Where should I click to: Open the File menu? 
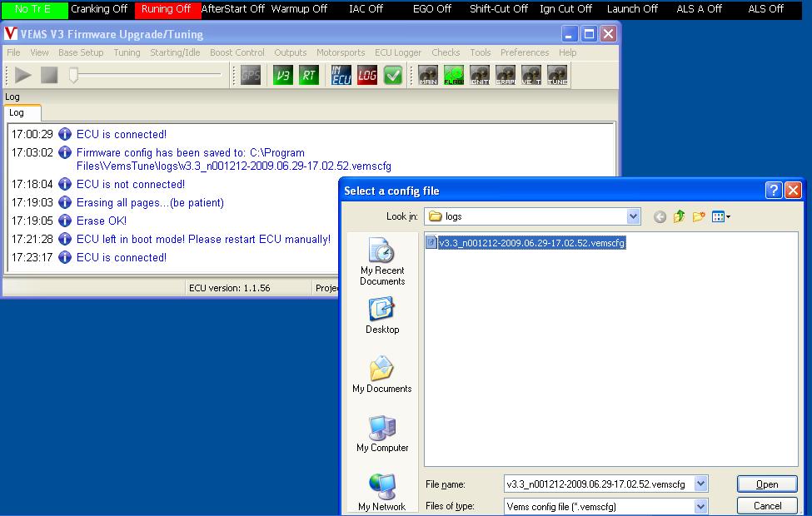[x=13, y=52]
